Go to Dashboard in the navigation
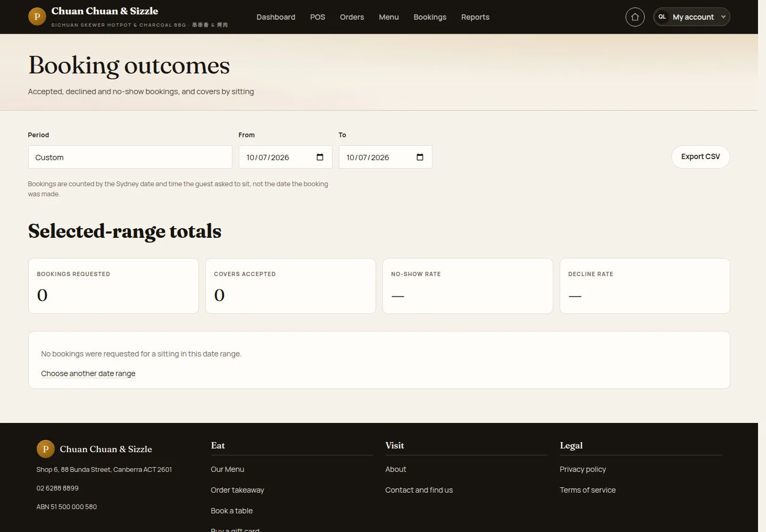The width and height of the screenshot is (766, 532). tap(276, 17)
